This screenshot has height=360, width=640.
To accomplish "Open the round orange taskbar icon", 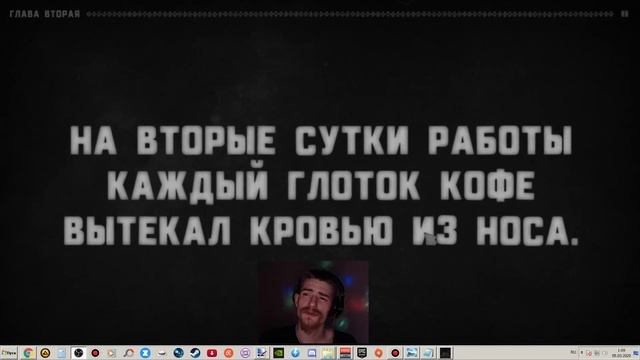I will click(229, 353).
